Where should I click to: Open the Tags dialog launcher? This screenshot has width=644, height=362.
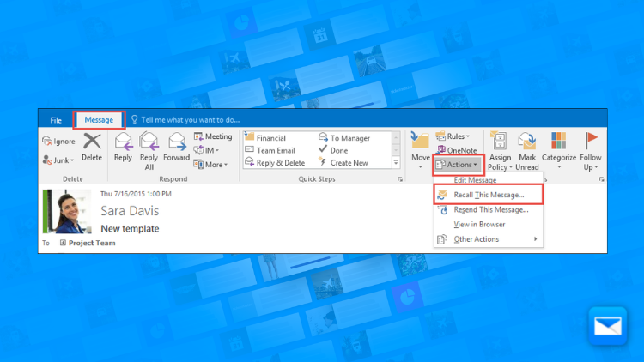tap(601, 179)
